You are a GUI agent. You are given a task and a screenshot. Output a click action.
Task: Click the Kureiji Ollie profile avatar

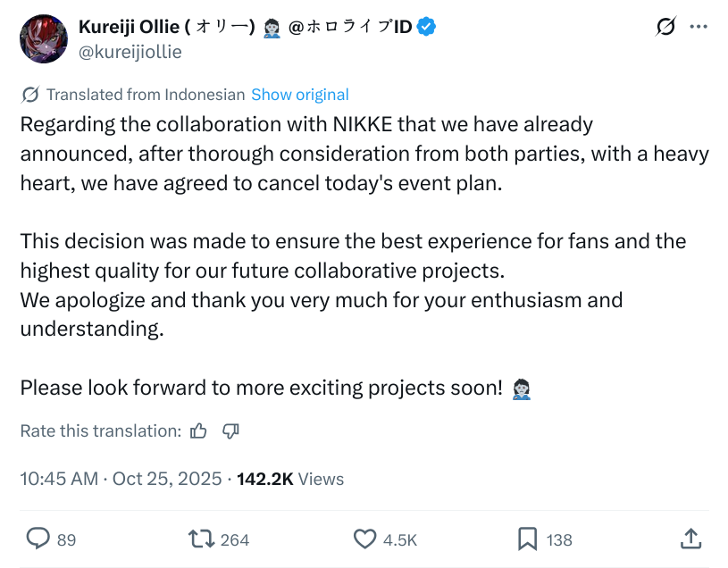tap(44, 38)
